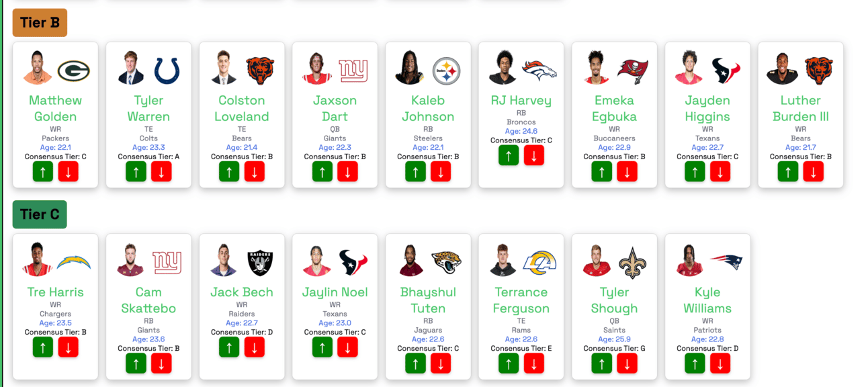Click red down arrow on Cam Skattebo card
Screen dimensions: 868x387
pyautogui.click(x=161, y=363)
